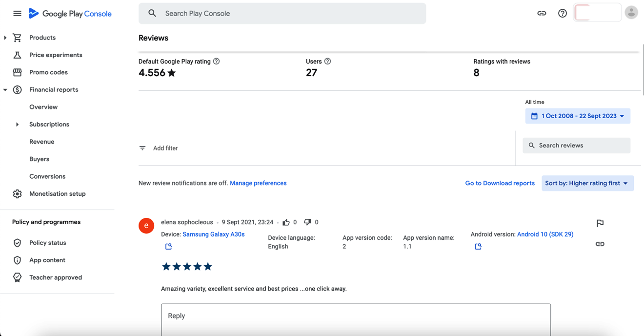Click the help question mark icon in header

tap(563, 13)
